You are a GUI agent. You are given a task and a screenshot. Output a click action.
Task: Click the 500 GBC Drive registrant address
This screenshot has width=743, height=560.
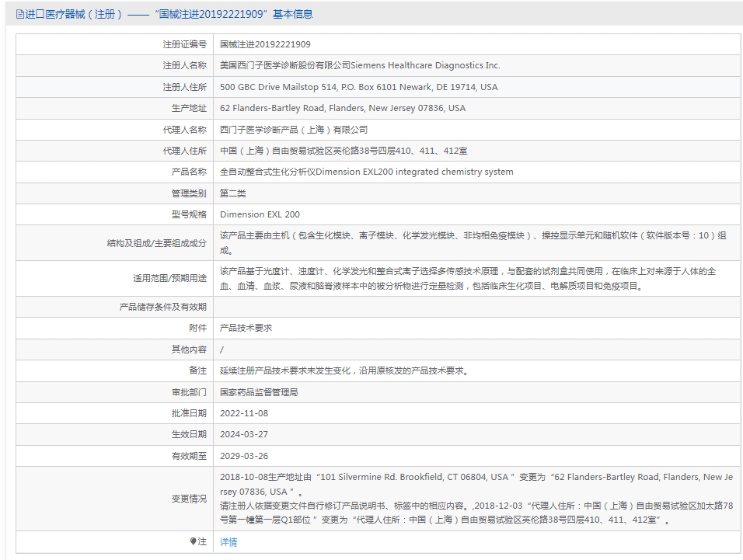[359, 87]
